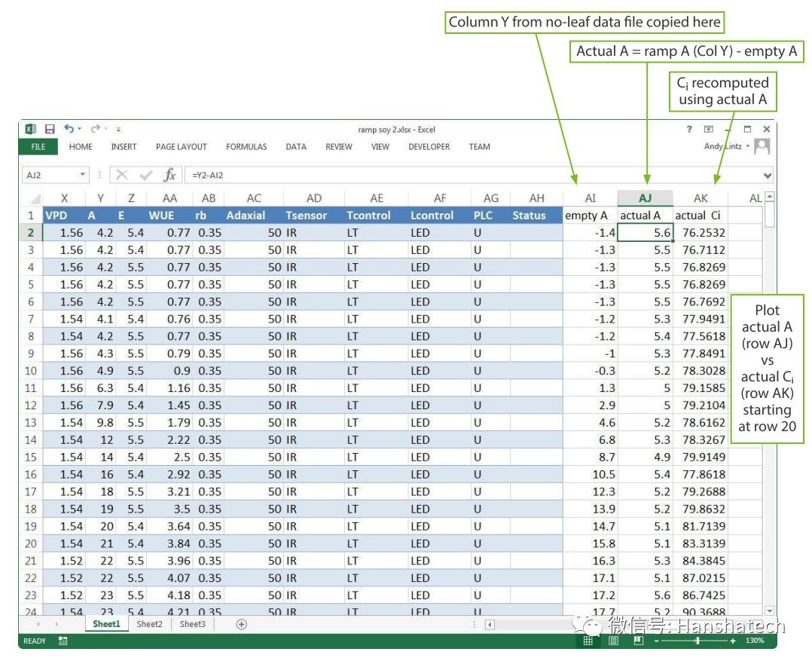Viewport: 812px width, 661px height.
Task: Open Customize Quick Access Toolbar dropdown
Action: pyautogui.click(x=118, y=130)
